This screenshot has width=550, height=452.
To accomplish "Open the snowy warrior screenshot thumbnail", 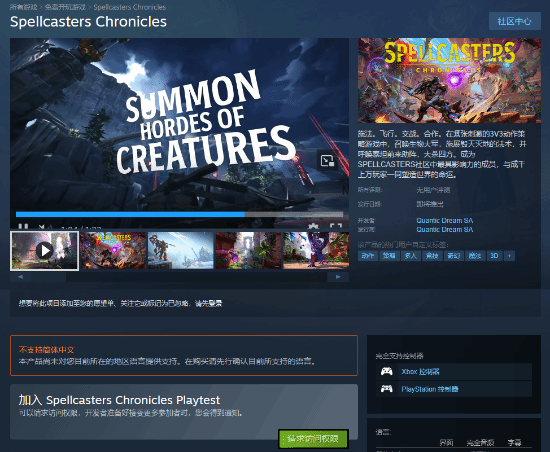I will click(x=181, y=250).
